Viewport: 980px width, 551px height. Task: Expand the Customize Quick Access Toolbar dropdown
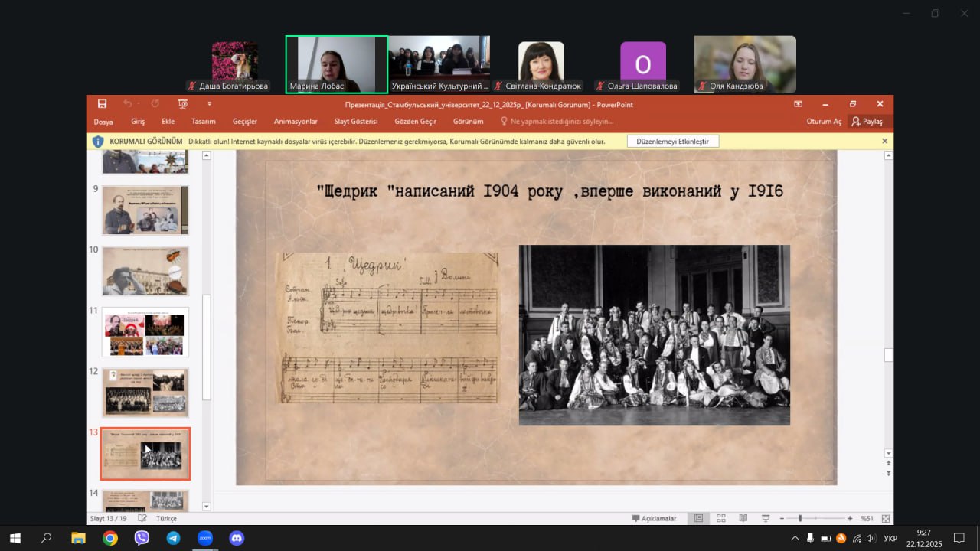coord(209,104)
